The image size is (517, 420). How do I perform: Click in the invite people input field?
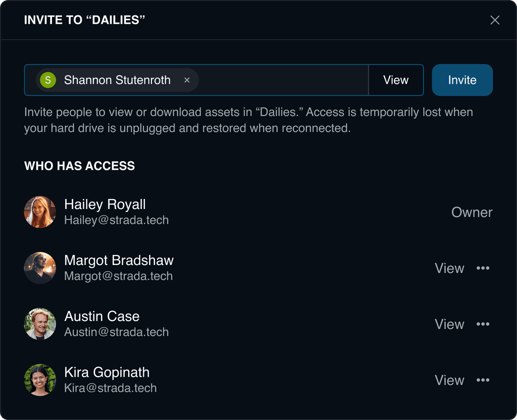(x=283, y=80)
